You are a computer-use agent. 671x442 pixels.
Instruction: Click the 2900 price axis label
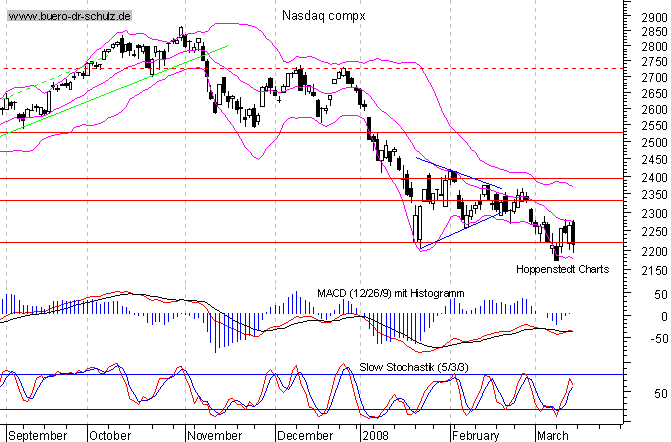click(650, 16)
